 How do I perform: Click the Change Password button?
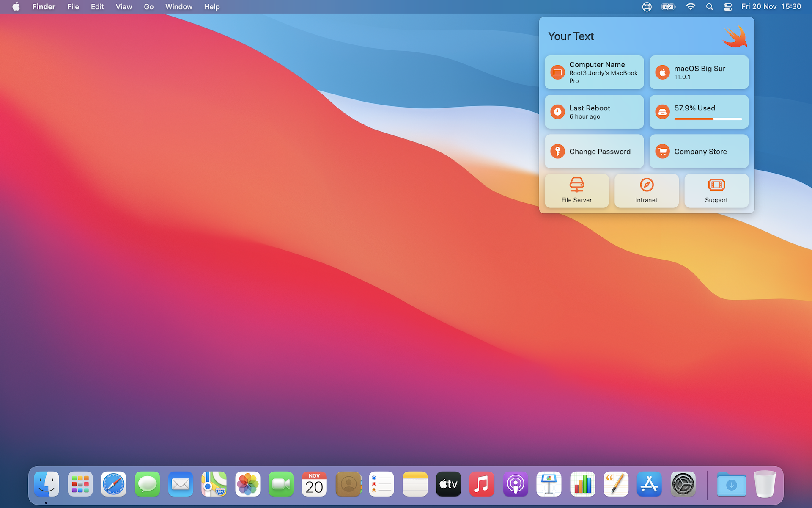(x=594, y=152)
